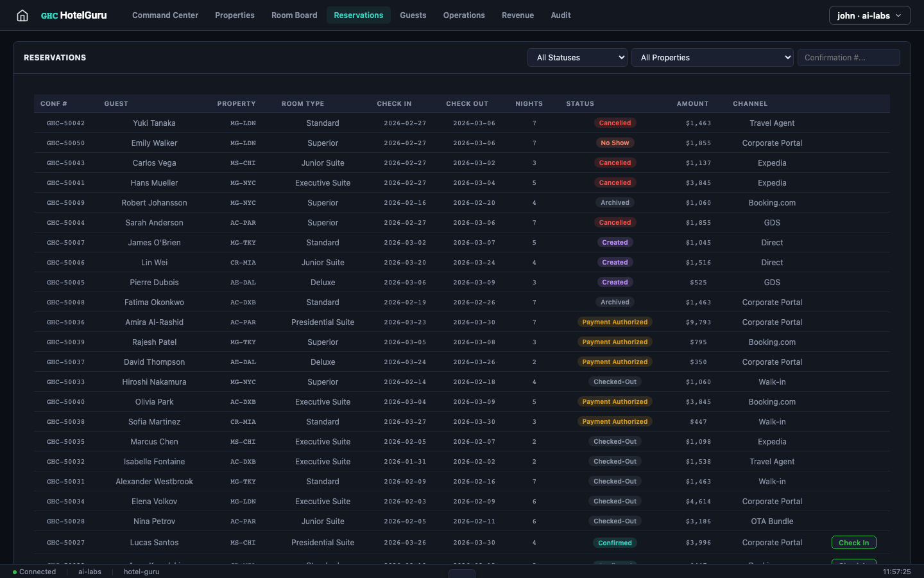The width and height of the screenshot is (924, 578).
Task: Sort the table by CONF # column
Action: tap(53, 103)
